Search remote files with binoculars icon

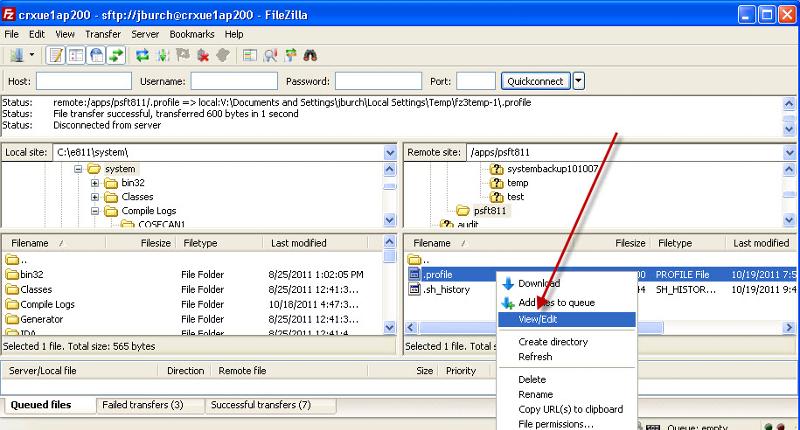(310, 55)
